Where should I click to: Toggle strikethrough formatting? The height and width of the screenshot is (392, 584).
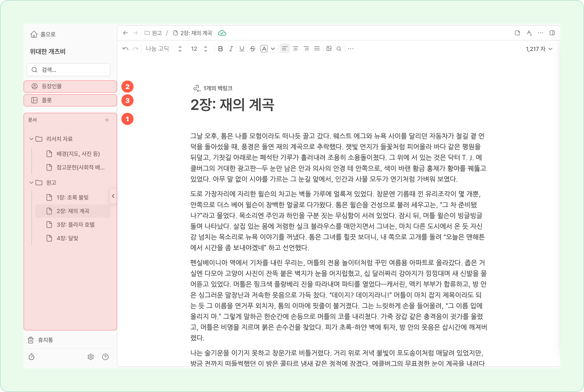[x=253, y=49]
